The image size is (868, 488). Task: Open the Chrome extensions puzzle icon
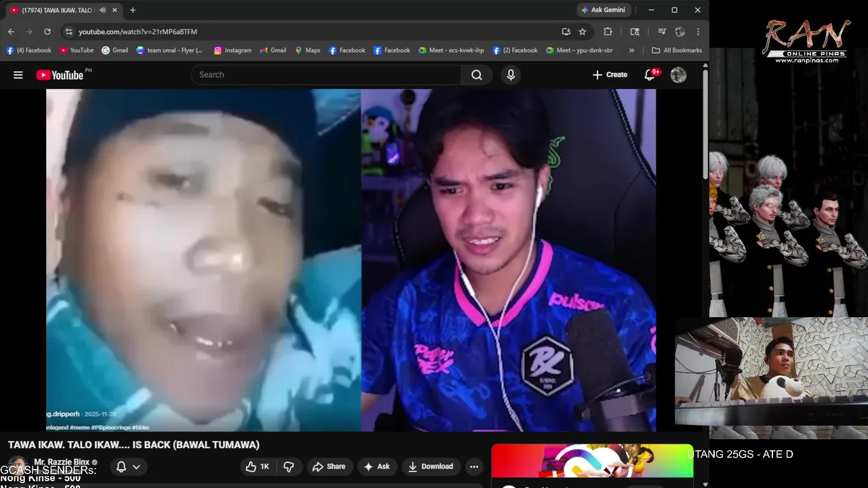click(608, 31)
